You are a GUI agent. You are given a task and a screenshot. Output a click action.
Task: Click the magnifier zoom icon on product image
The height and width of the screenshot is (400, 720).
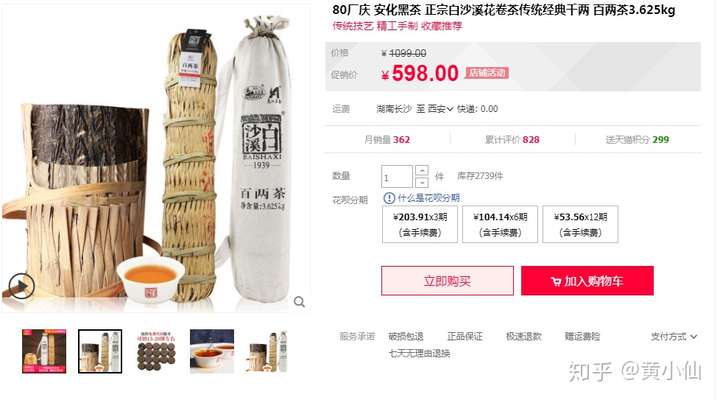coord(299,302)
